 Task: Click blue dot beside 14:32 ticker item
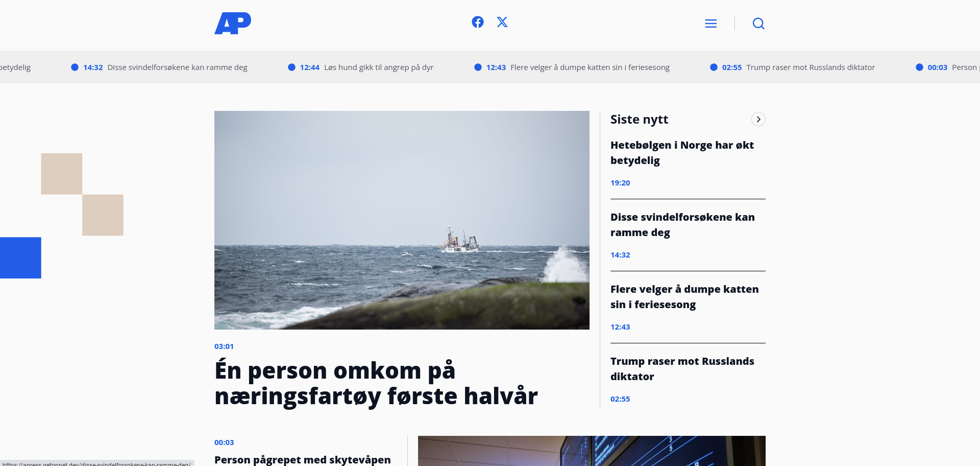[75, 67]
